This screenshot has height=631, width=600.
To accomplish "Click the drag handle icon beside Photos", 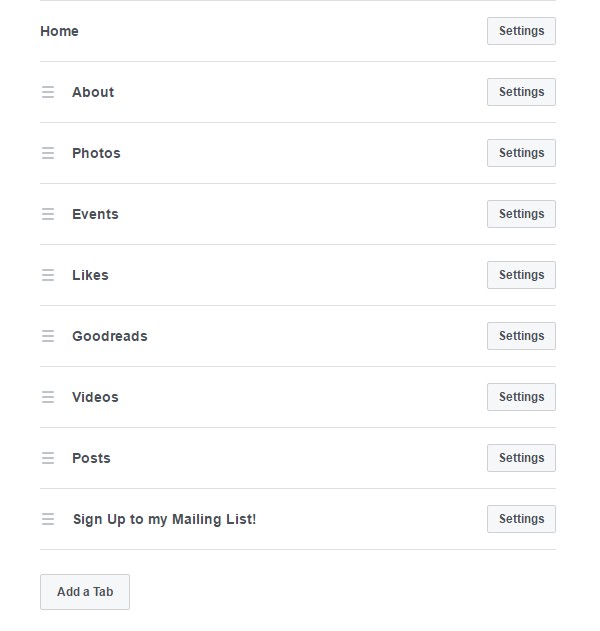I will pyautogui.click(x=47, y=153).
